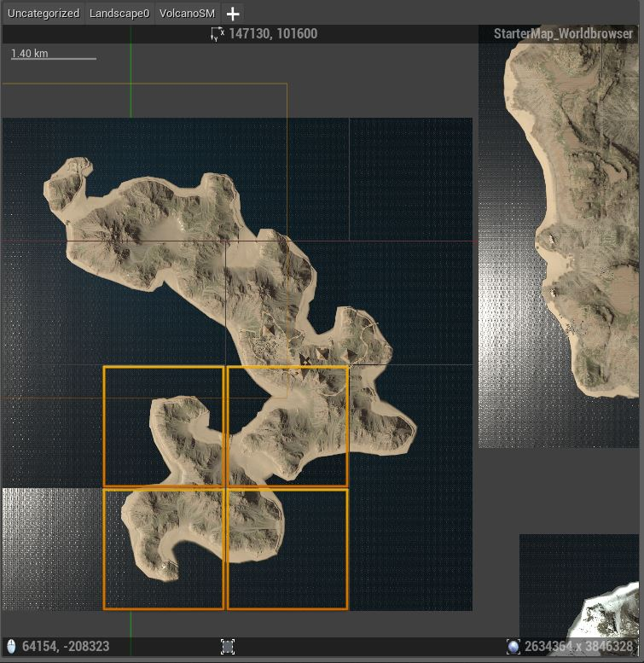The height and width of the screenshot is (663, 644).
Task: Click the large coastal island tile on the right
Action: 559,237
